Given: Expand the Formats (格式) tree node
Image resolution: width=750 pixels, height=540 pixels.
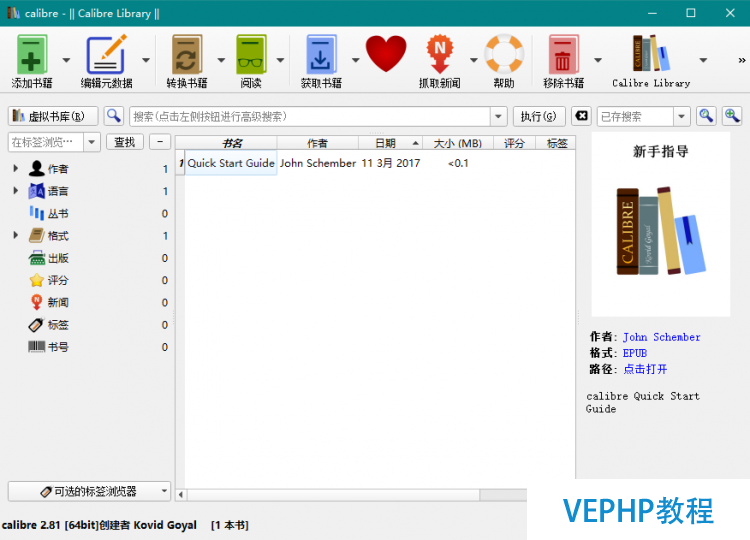Looking at the screenshot, I should tap(15, 235).
